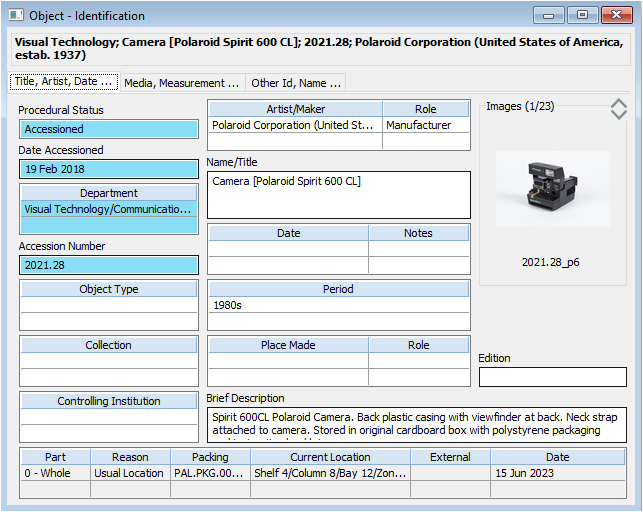Click the Role header beside Artist/Maker
643x512 pixels.
point(426,109)
